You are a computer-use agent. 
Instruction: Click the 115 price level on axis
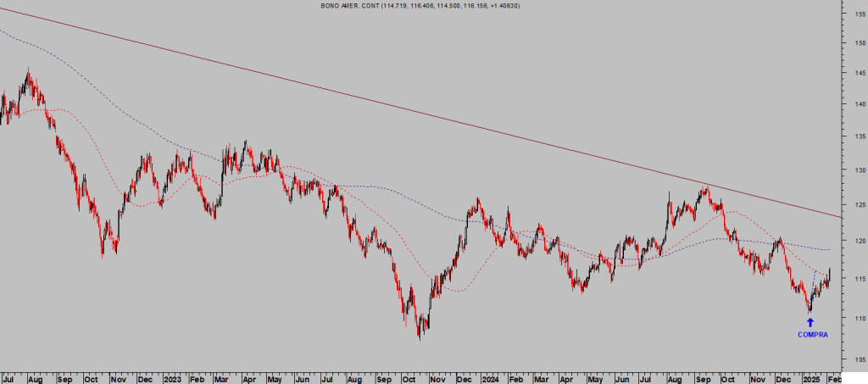pyautogui.click(x=857, y=279)
